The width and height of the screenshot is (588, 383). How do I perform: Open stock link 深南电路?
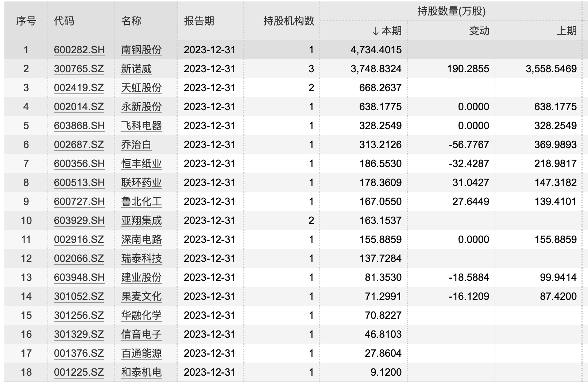click(141, 240)
